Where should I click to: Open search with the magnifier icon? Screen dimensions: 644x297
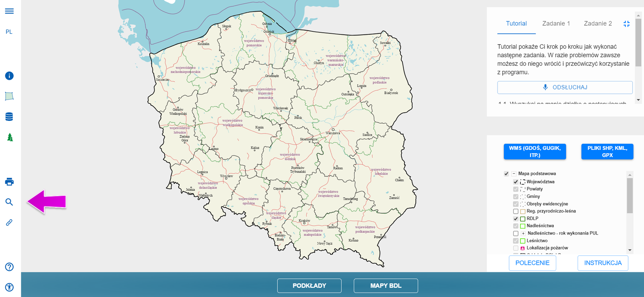point(9,202)
